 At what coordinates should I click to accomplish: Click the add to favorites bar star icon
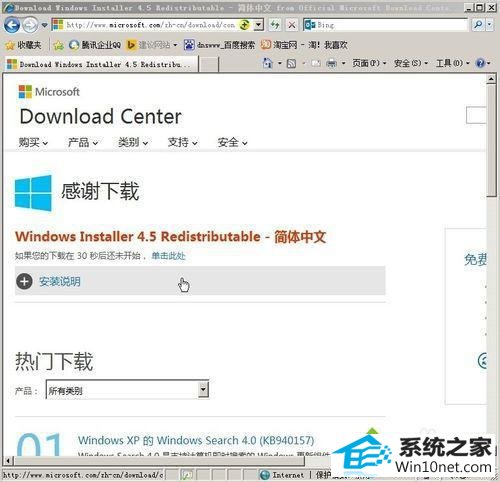pos(59,45)
